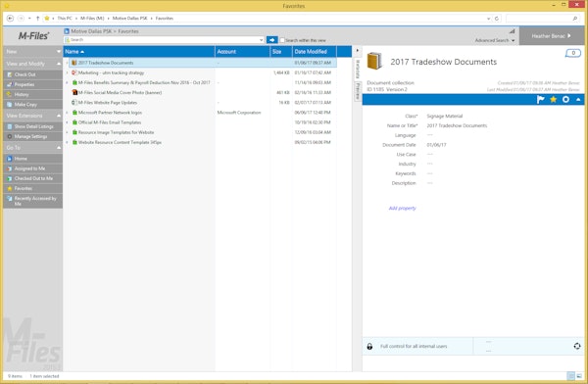This screenshot has width=588, height=384.
Task: Sort by the Size column header
Action: pos(281,51)
